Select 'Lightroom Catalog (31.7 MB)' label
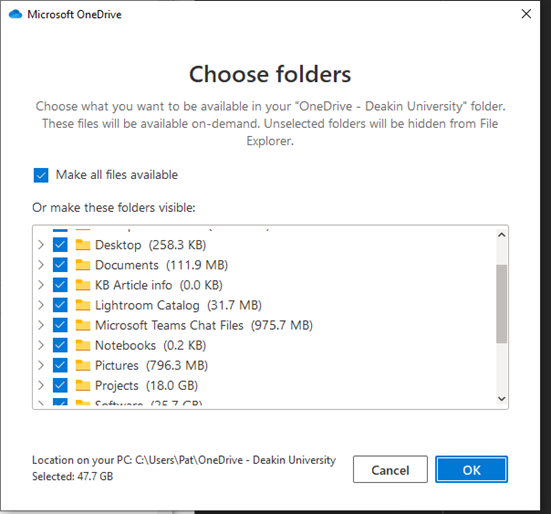Screen dimensions: 551x514 (178, 305)
